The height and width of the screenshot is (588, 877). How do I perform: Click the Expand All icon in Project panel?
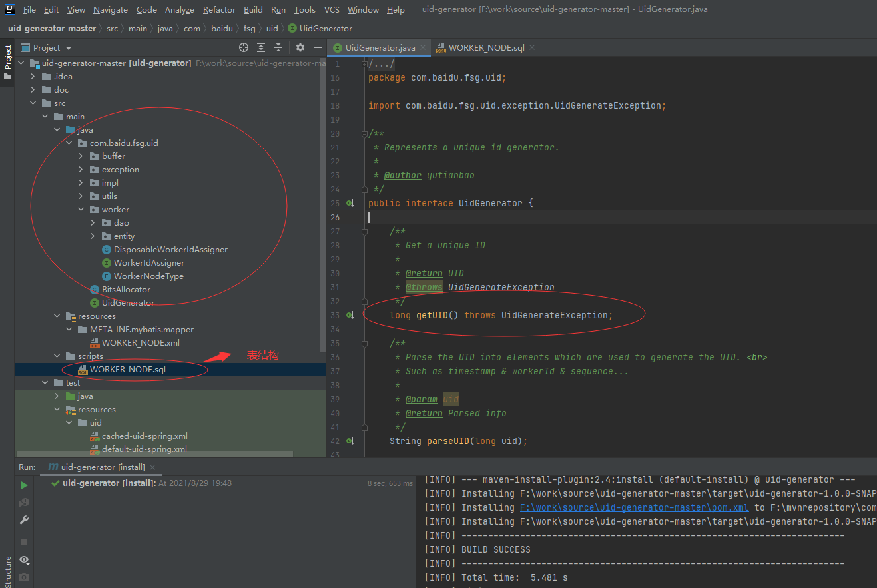[x=261, y=47]
